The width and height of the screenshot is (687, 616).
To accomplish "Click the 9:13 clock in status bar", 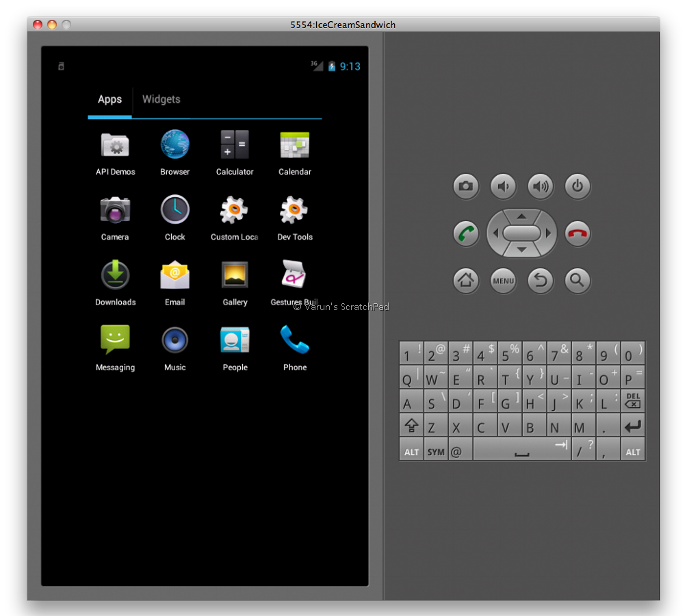I will [x=350, y=66].
